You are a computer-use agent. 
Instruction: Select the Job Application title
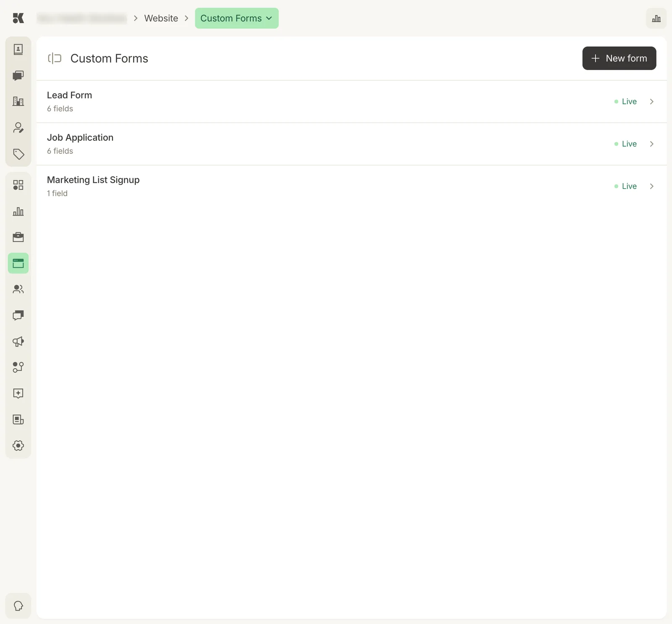(x=80, y=138)
